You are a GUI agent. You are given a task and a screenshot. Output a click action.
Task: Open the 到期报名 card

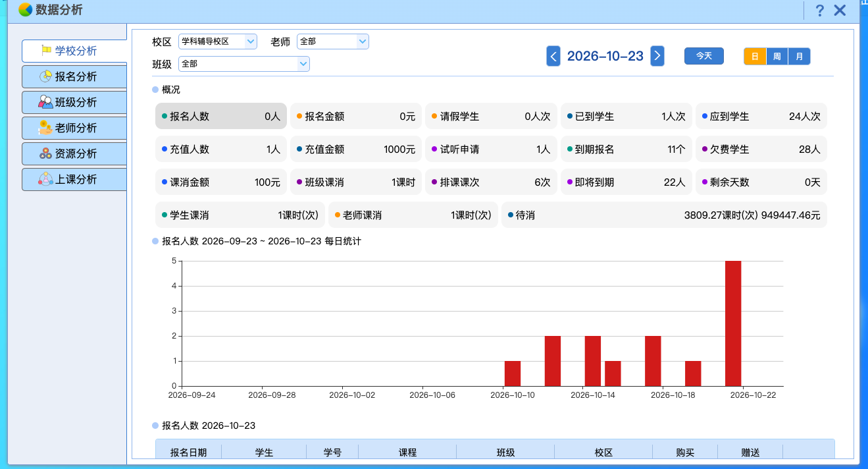click(626, 149)
